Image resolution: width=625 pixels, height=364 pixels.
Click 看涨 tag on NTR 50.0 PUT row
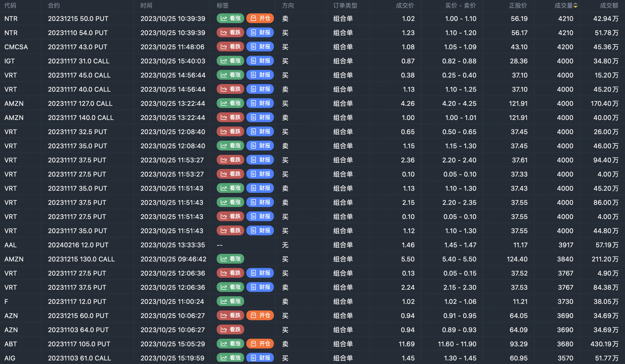231,18
